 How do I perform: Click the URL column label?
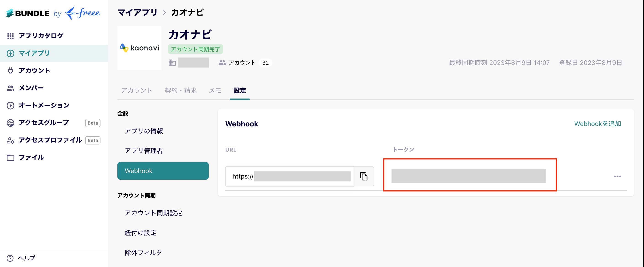click(x=230, y=150)
